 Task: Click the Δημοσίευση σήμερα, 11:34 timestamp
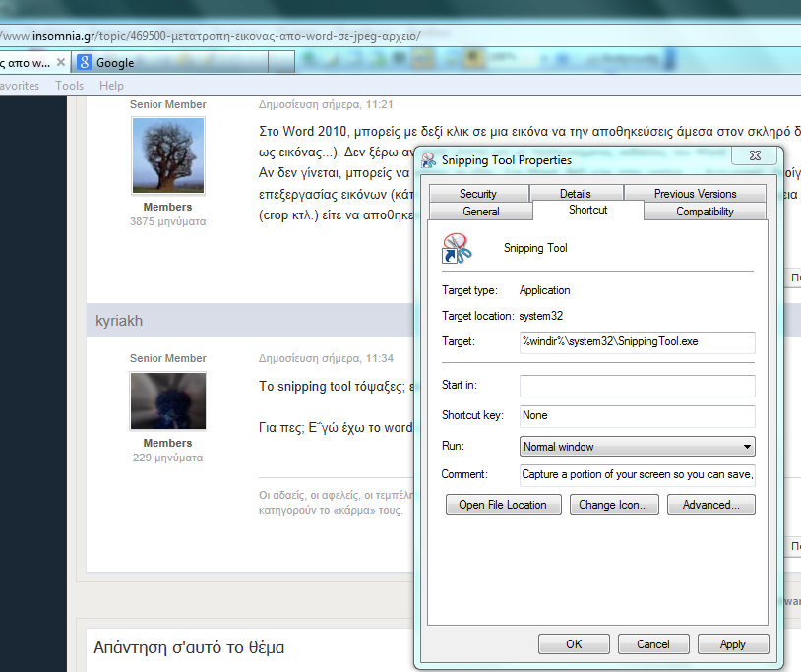pyautogui.click(x=326, y=358)
